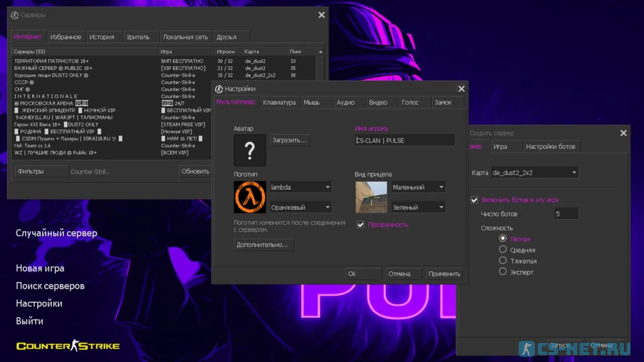
Task: Open the Оранжевый logo color dropdown
Action: click(301, 207)
